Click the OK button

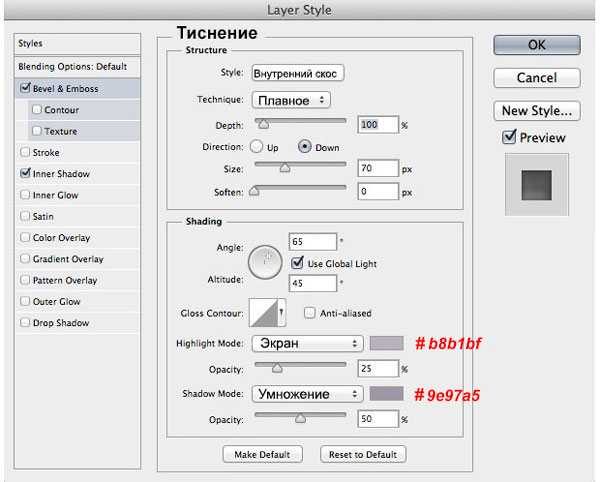coord(537,45)
